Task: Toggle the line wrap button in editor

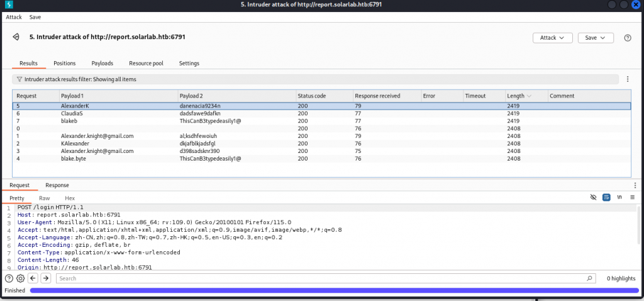Action: (606, 197)
